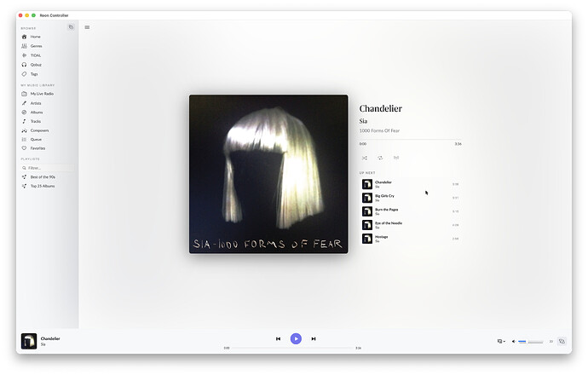Select Chandelier in Up Next list
Screen dimensions: 588x375
(x=410, y=184)
